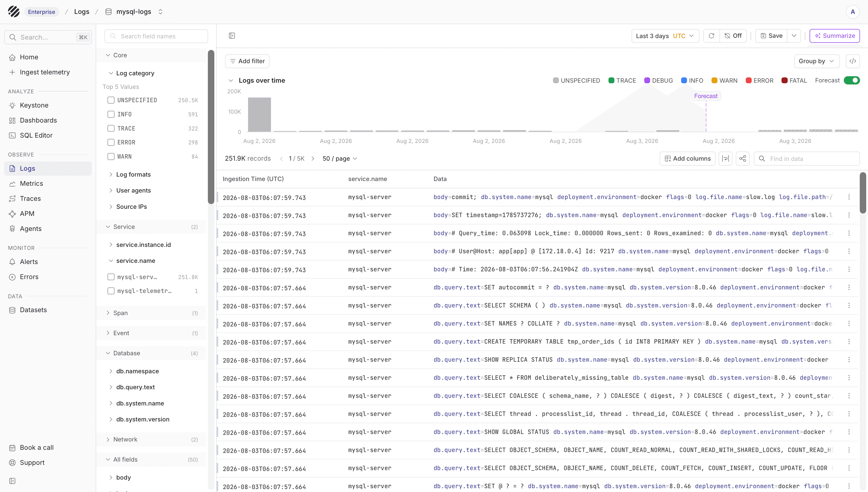Open Book a call

click(x=48, y=447)
